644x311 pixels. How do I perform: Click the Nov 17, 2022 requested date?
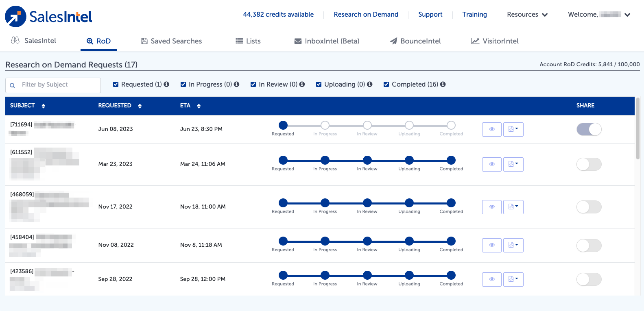point(116,207)
